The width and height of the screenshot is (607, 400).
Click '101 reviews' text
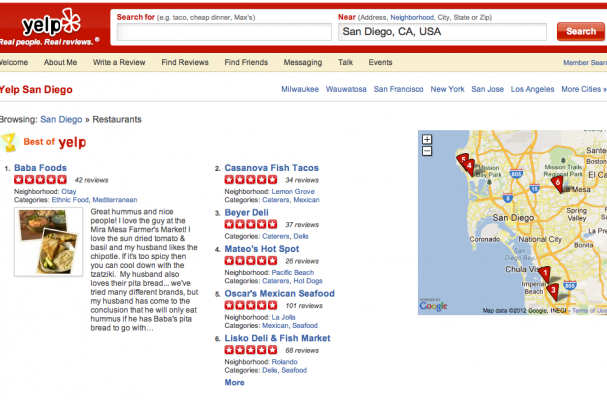point(304,306)
